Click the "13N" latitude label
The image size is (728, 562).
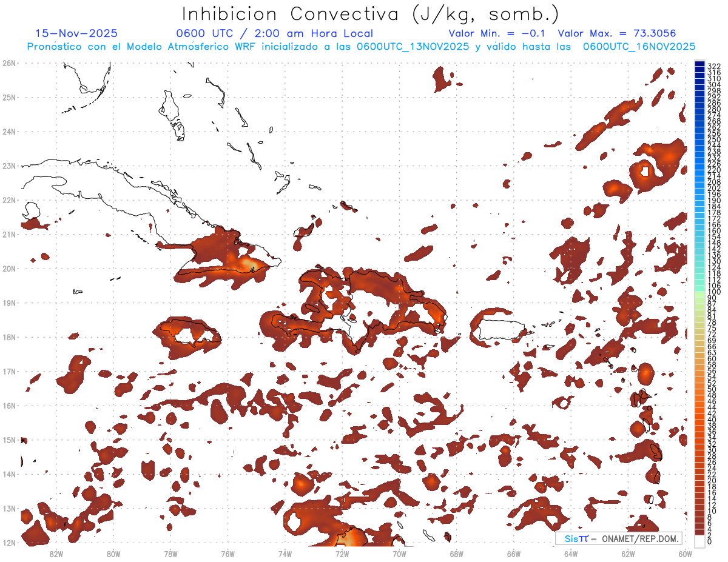point(9,508)
